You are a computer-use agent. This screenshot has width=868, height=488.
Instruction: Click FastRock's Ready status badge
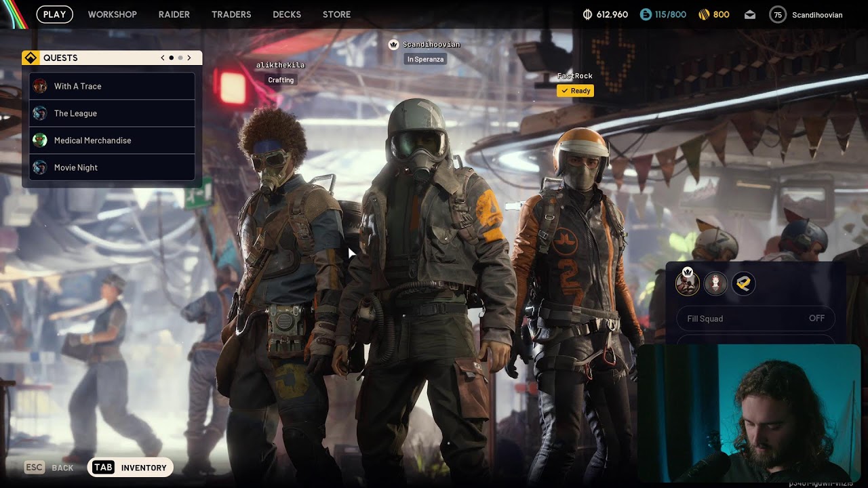[x=575, y=91]
